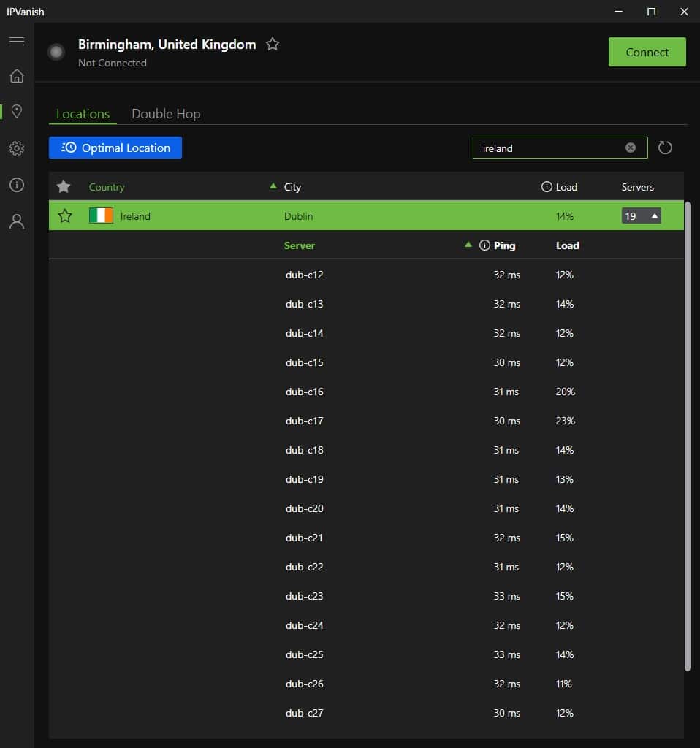Select the Ireland Dublin row
This screenshot has width=700, height=748.
[366, 216]
